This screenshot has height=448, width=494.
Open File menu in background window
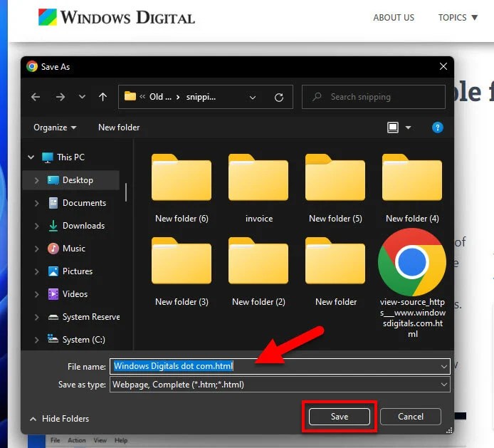pos(55,440)
